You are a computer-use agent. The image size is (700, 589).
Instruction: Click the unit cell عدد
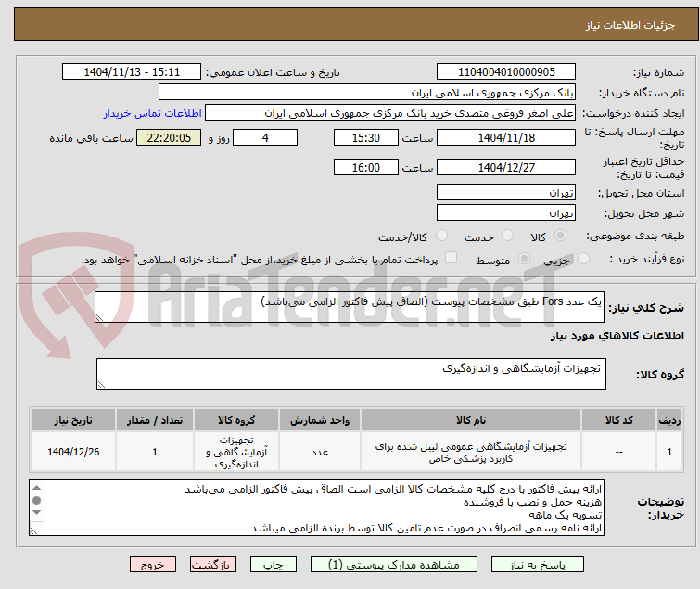320,452
